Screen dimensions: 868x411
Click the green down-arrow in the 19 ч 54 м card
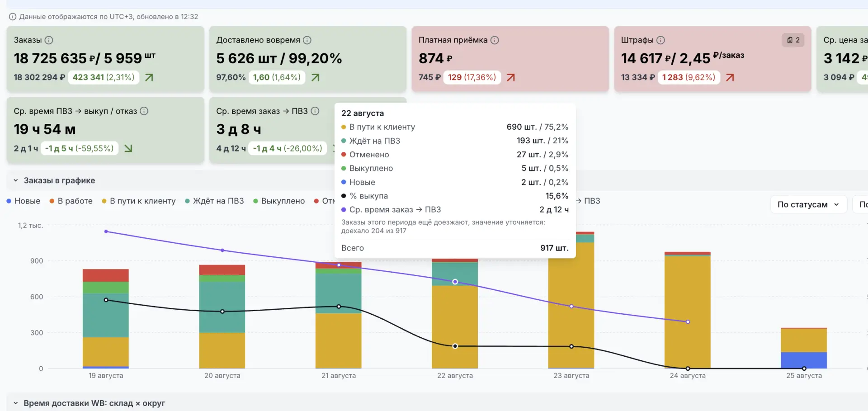(128, 148)
